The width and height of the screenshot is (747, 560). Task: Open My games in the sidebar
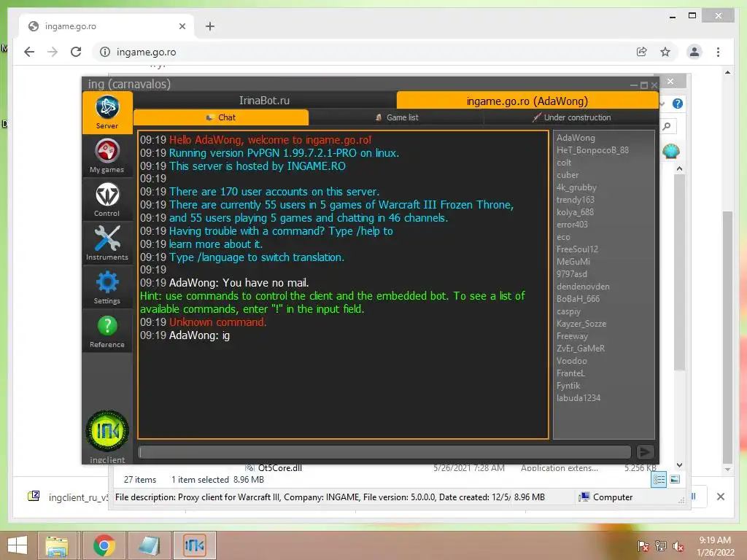click(x=107, y=156)
